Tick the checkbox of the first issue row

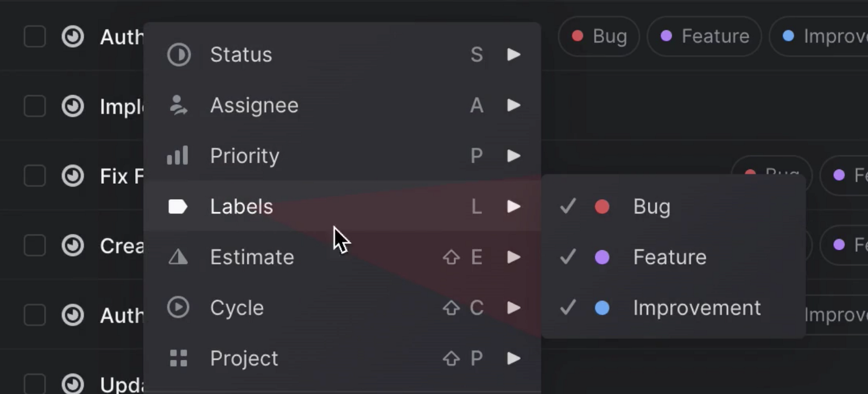tap(35, 37)
